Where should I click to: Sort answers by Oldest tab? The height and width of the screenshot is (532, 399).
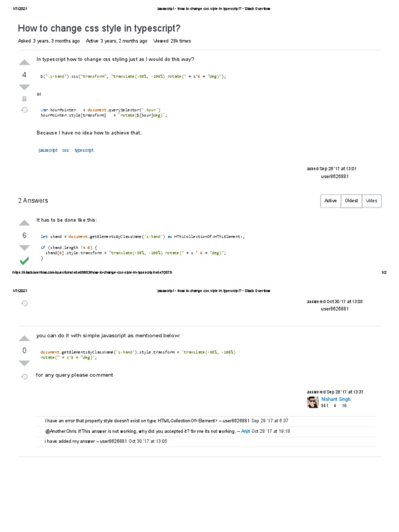[352, 201]
